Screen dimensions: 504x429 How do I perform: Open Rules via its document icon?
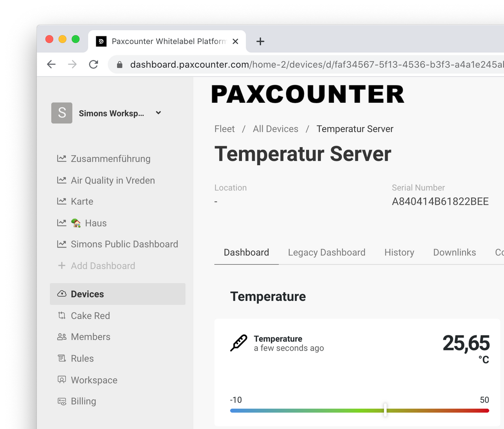[x=62, y=358]
